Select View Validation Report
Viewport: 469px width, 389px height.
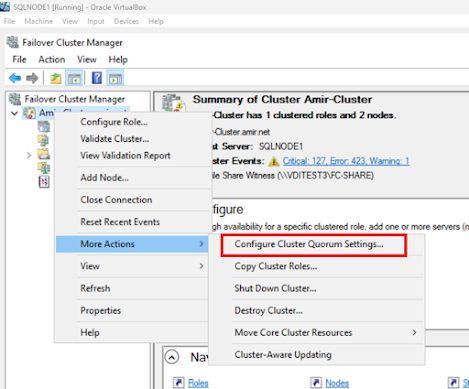[x=125, y=156]
